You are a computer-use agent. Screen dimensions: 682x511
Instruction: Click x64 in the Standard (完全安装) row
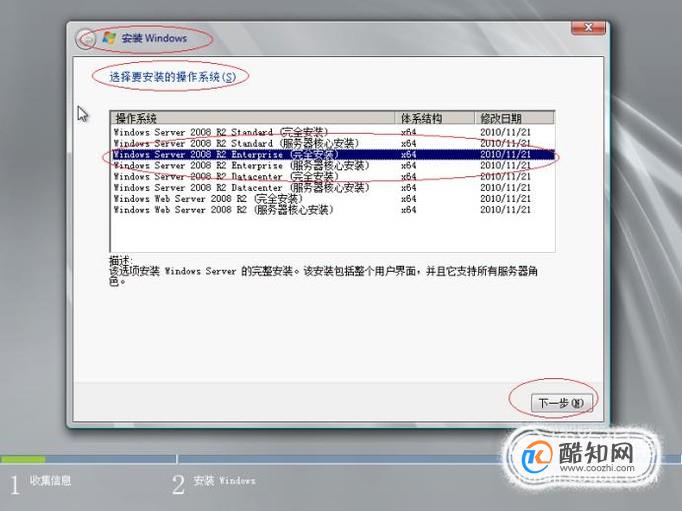(408, 132)
